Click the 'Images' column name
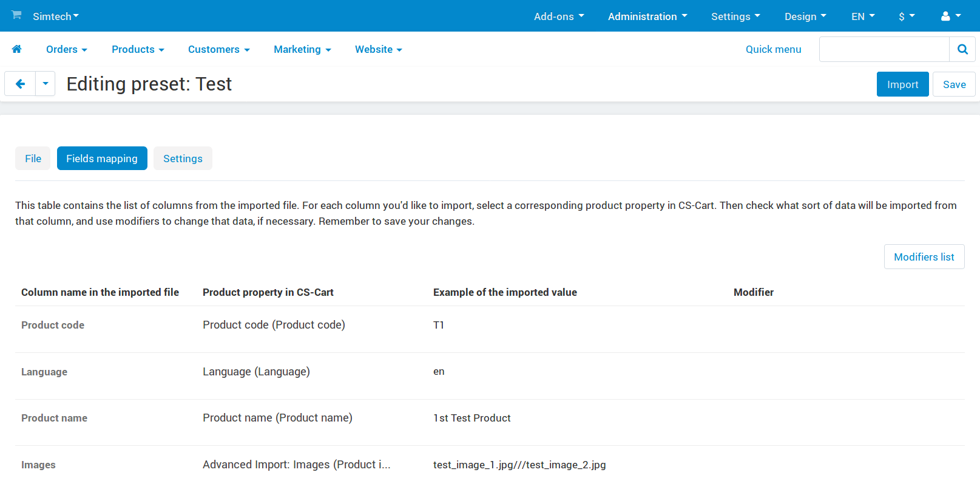The width and height of the screenshot is (980, 492). pos(38,465)
